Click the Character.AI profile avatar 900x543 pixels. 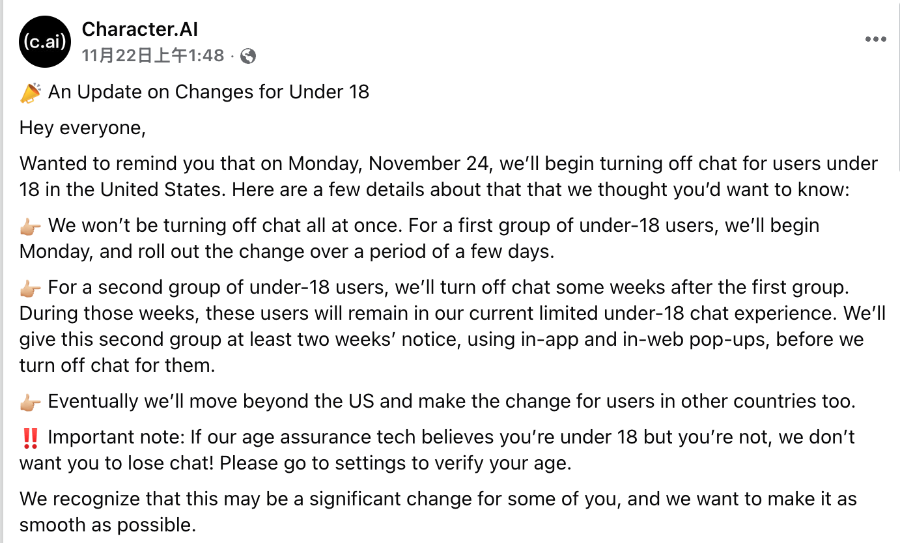click(45, 42)
